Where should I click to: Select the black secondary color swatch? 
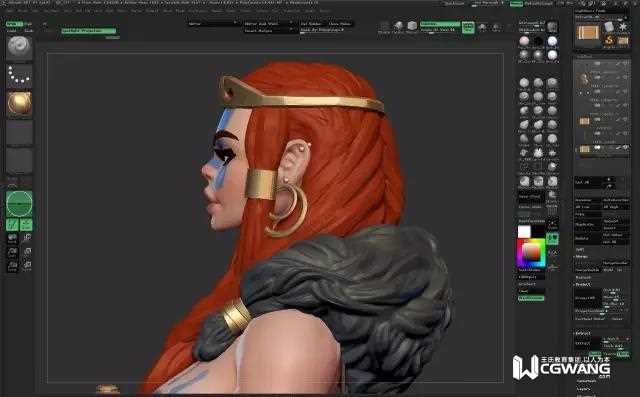[x=538, y=231]
